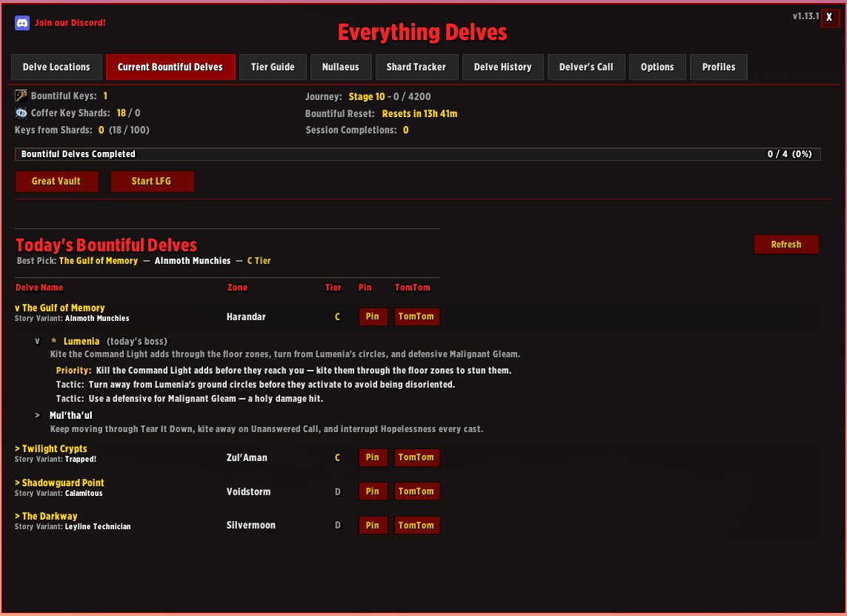Viewport: 847px width, 616px height.
Task: Click the Silvermoon zone cell
Action: [251, 526]
